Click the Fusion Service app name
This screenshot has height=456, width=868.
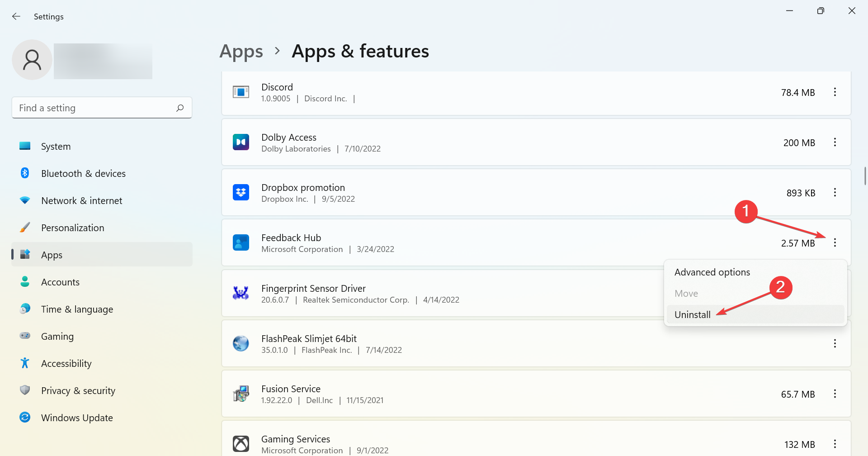point(291,389)
